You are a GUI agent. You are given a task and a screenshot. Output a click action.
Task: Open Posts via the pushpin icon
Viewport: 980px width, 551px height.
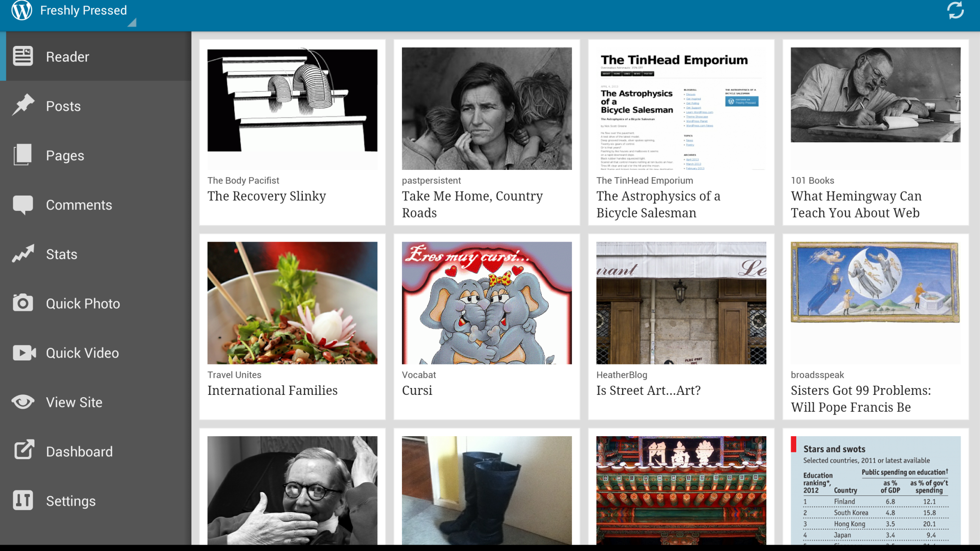23,106
